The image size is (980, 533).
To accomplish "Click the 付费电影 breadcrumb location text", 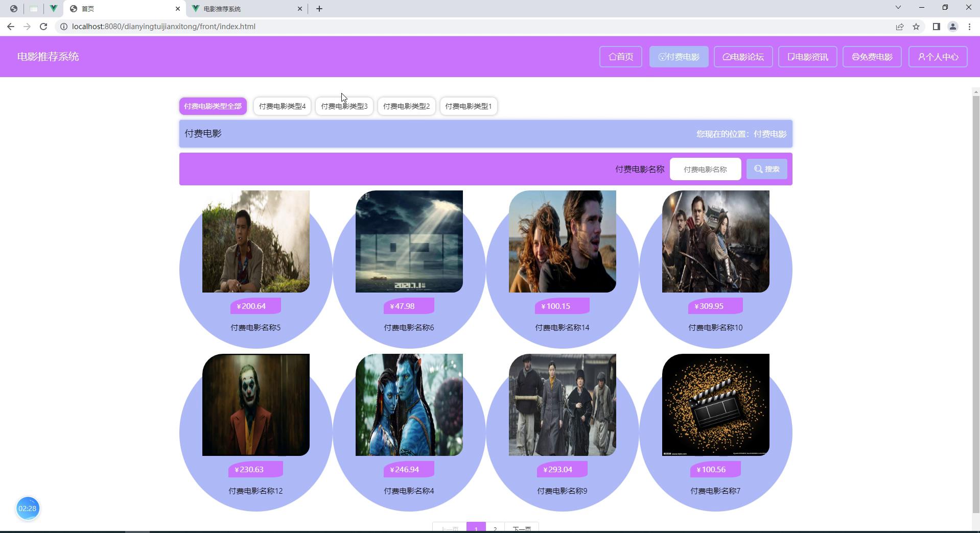I will pyautogui.click(x=770, y=134).
